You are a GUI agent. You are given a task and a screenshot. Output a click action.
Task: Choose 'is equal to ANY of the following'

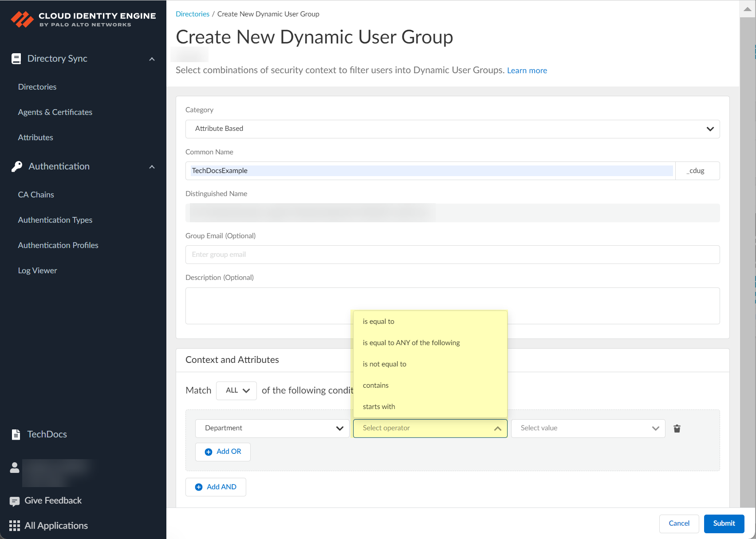click(x=411, y=342)
